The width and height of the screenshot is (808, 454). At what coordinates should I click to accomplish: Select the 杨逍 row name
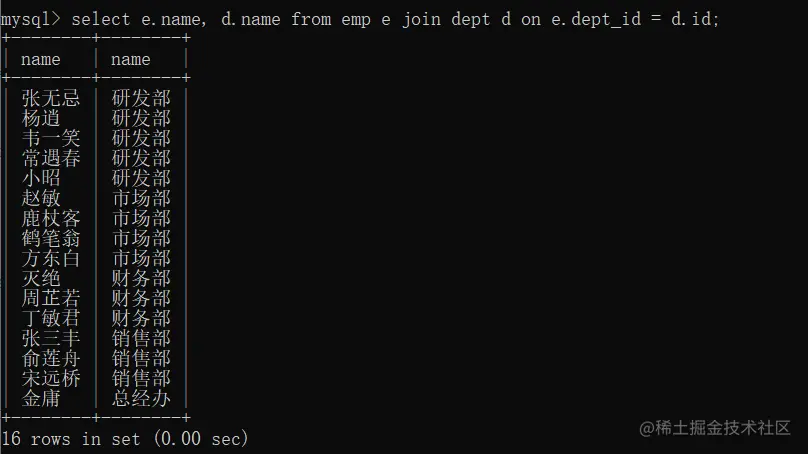(x=41, y=118)
